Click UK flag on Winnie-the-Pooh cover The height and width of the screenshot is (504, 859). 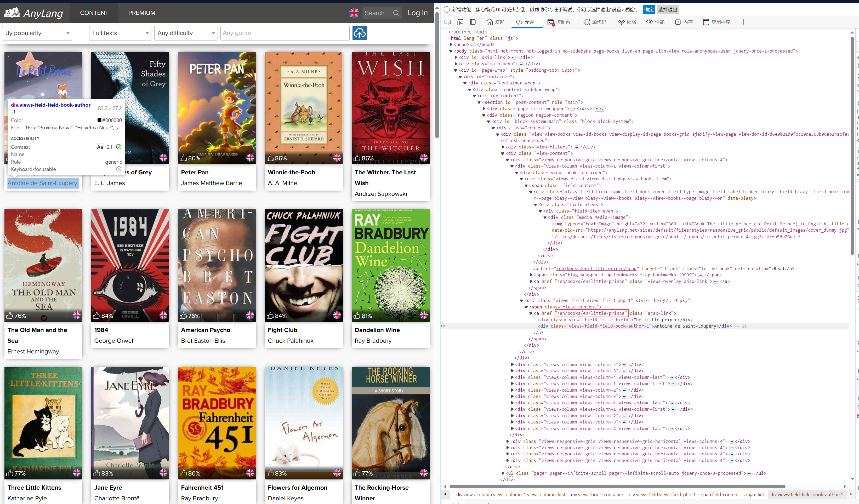337,157
